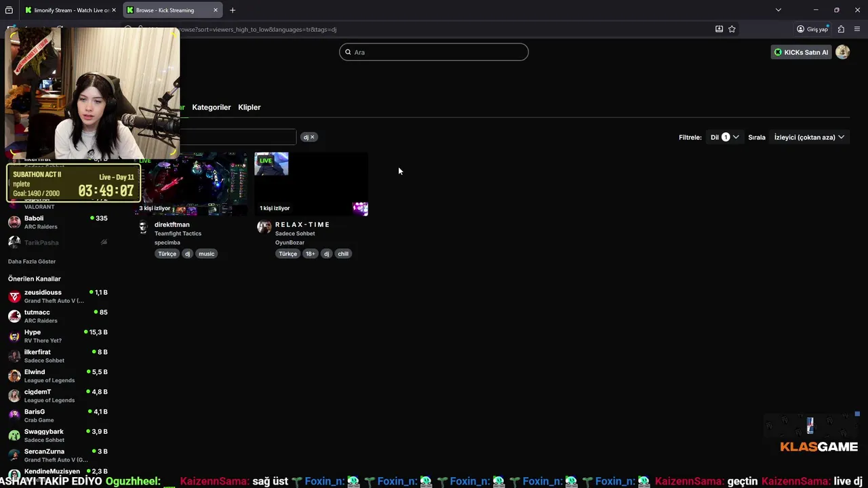The height and width of the screenshot is (488, 868).
Task: Open Baboli channel in sidebar
Action: 58,222
